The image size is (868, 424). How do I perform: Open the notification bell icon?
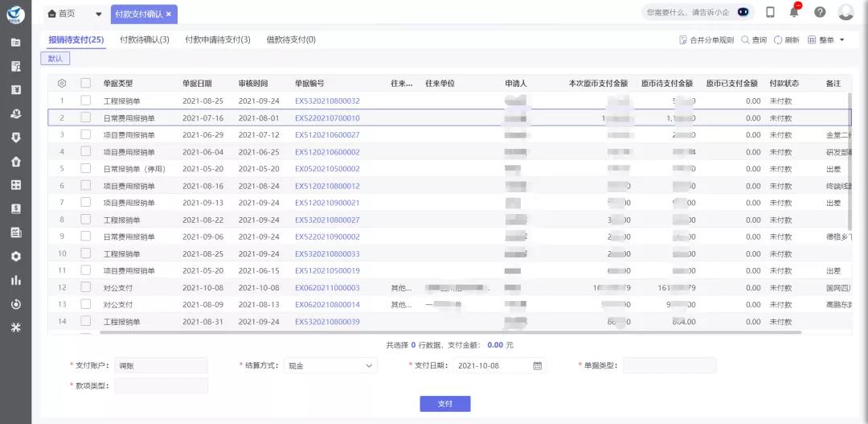tap(794, 12)
